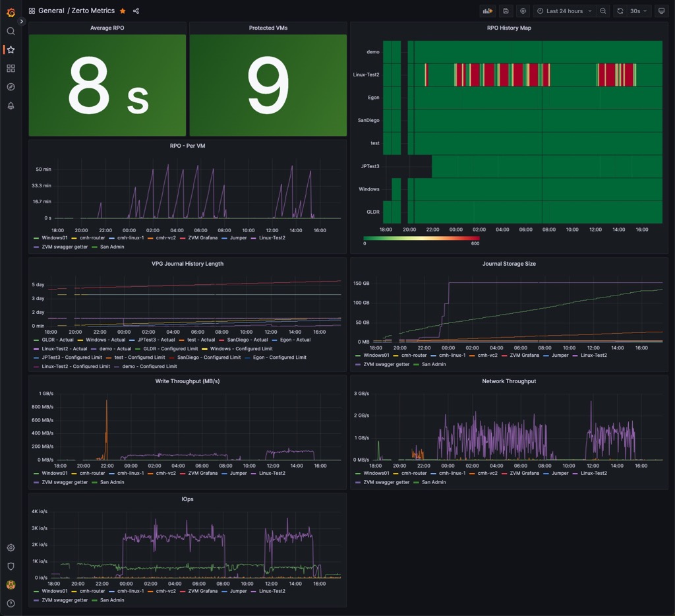Screen dimensions: 675x616
Task: Open the Journal Storage Size panel title menu
Action: (x=509, y=264)
